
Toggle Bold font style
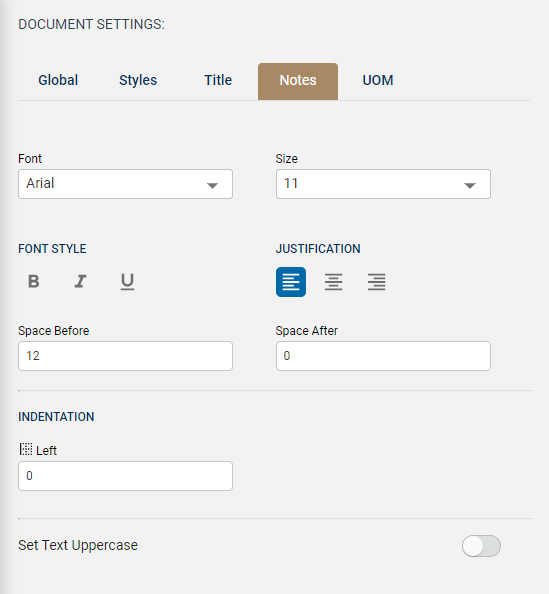click(x=34, y=281)
